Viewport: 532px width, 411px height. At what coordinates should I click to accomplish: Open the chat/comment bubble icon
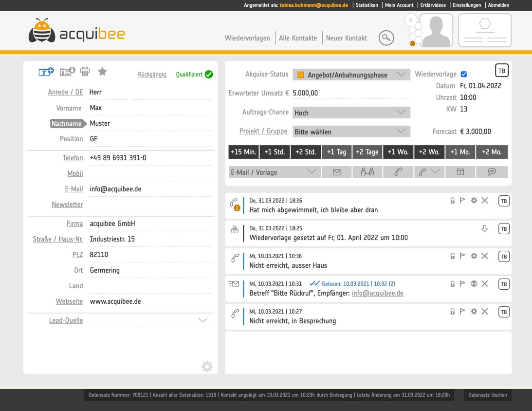[x=492, y=171]
